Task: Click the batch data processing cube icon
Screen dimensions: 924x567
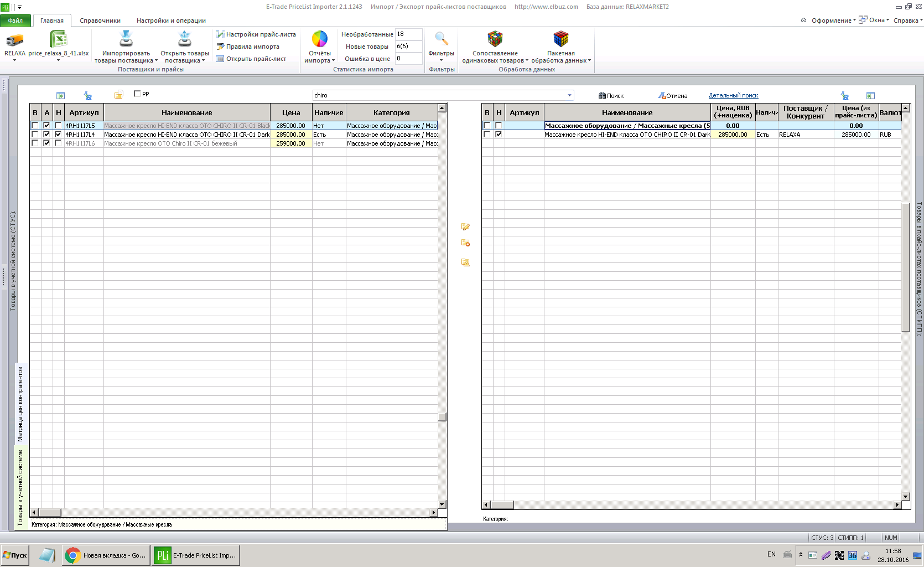Action: (561, 39)
